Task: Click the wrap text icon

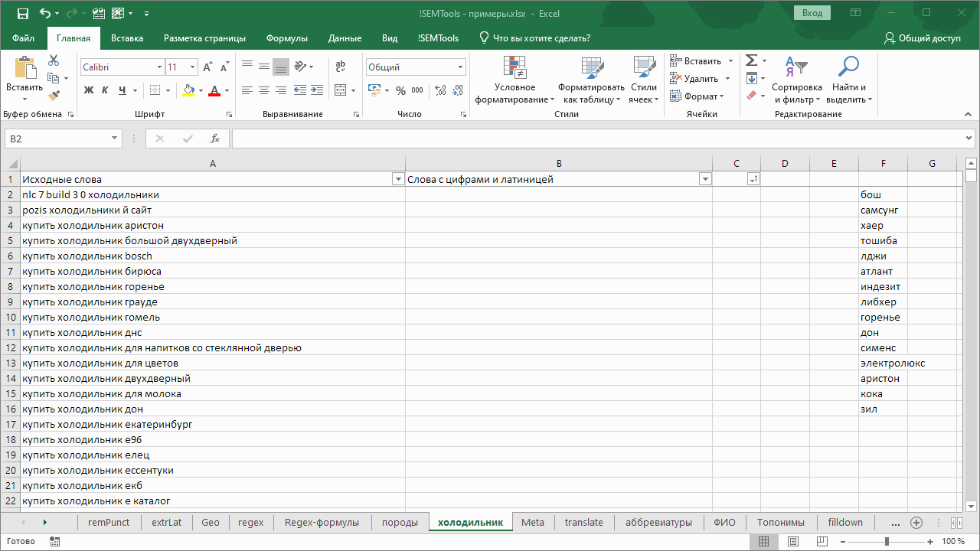Action: coord(341,67)
